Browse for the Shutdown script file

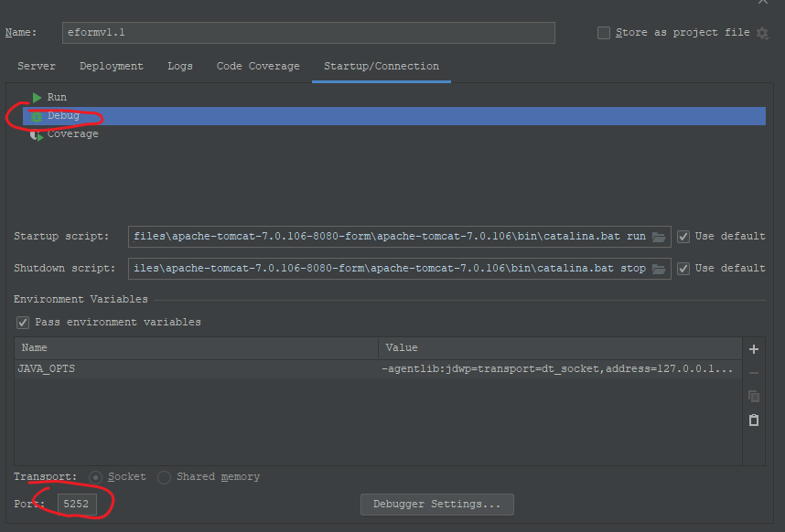pyautogui.click(x=659, y=269)
